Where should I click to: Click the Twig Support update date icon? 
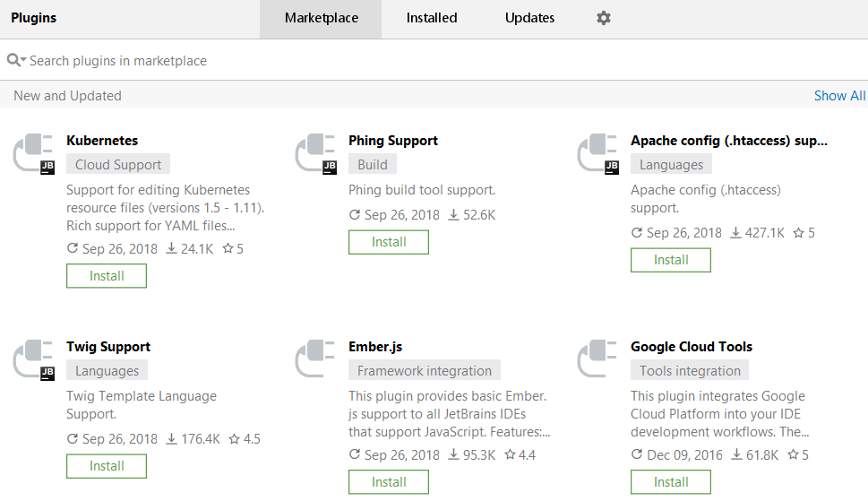[x=73, y=438]
